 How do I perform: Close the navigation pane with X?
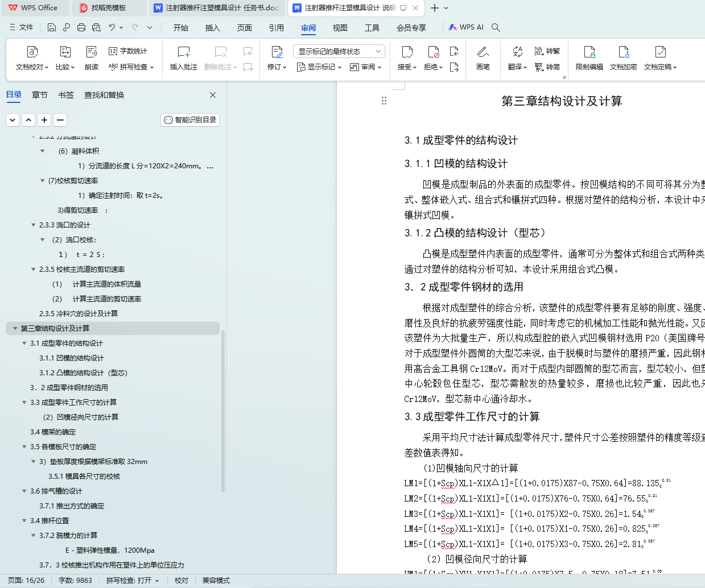pyautogui.click(x=213, y=95)
